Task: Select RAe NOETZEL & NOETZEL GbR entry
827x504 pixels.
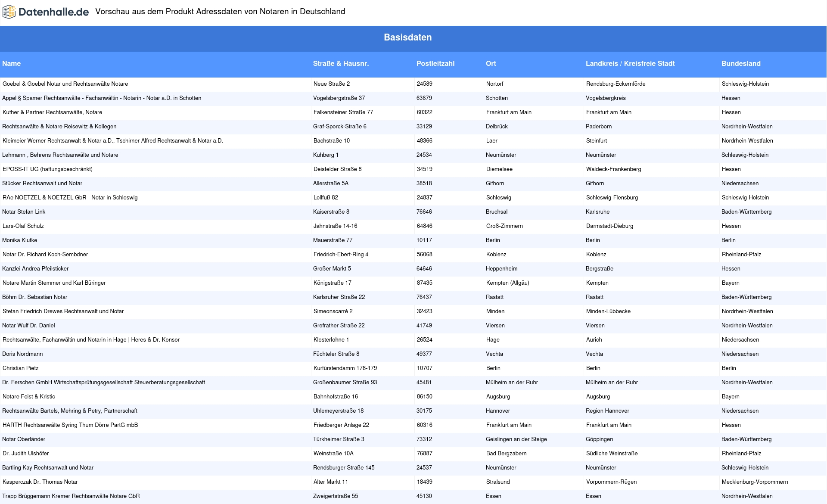Action: 70,198
